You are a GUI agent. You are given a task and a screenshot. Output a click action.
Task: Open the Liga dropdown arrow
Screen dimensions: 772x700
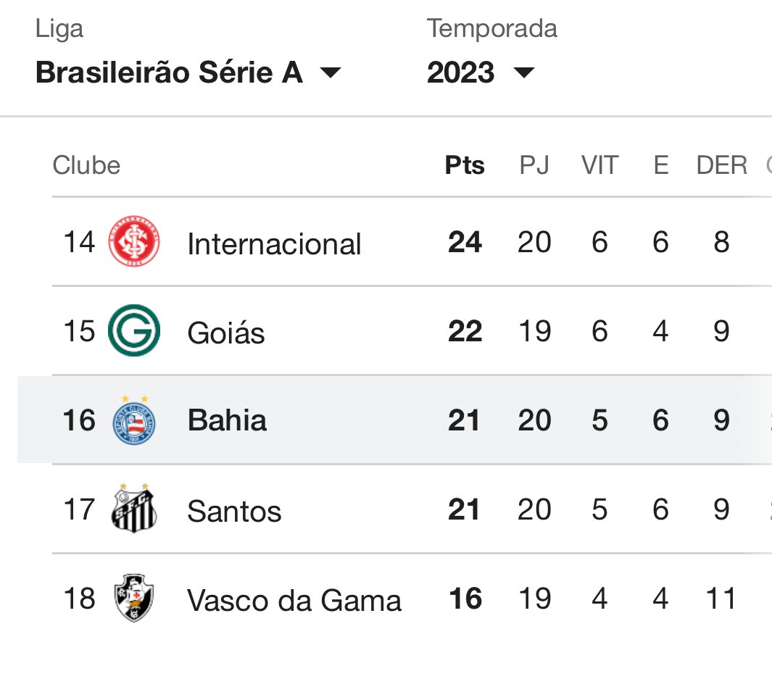pyautogui.click(x=331, y=73)
